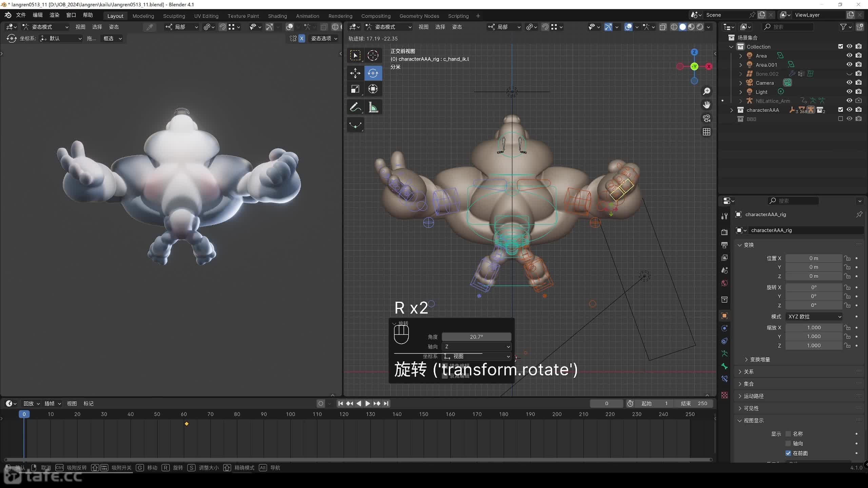Screen dimensions: 868x488
Task: Select the Breakdowner pose tool
Action: pyautogui.click(x=355, y=125)
